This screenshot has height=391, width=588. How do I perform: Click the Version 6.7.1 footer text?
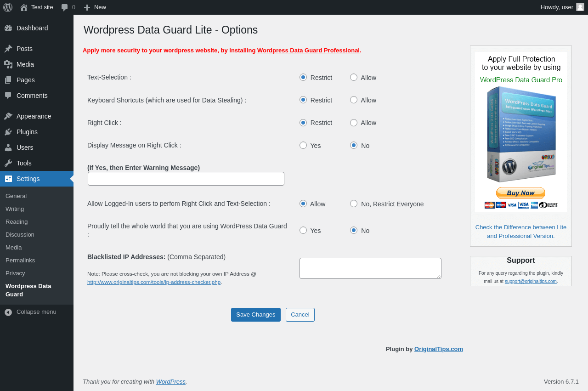pyautogui.click(x=561, y=382)
